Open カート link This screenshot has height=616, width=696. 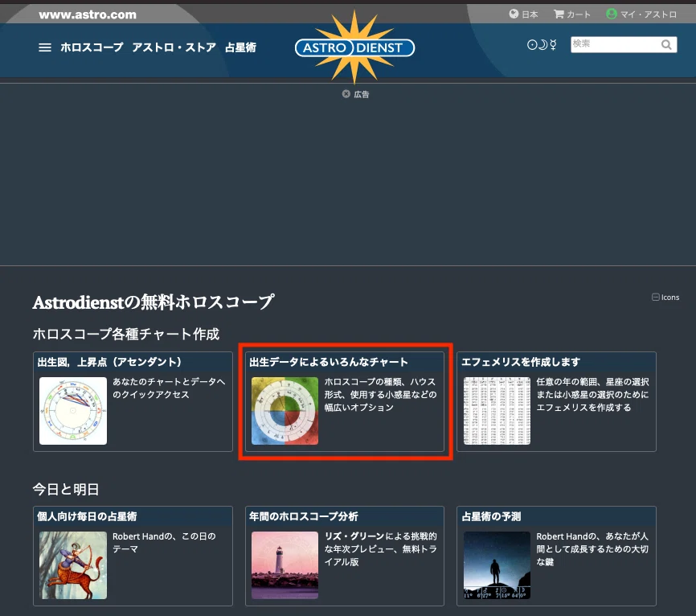(x=579, y=14)
